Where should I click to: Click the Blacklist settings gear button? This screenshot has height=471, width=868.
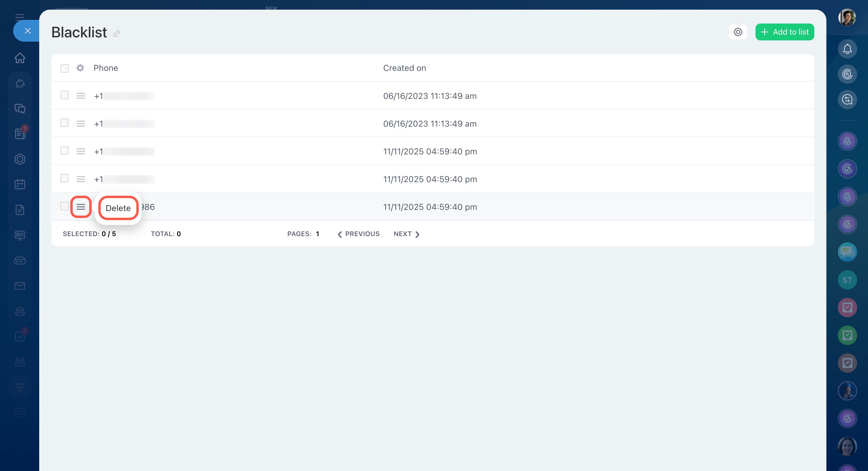(738, 32)
